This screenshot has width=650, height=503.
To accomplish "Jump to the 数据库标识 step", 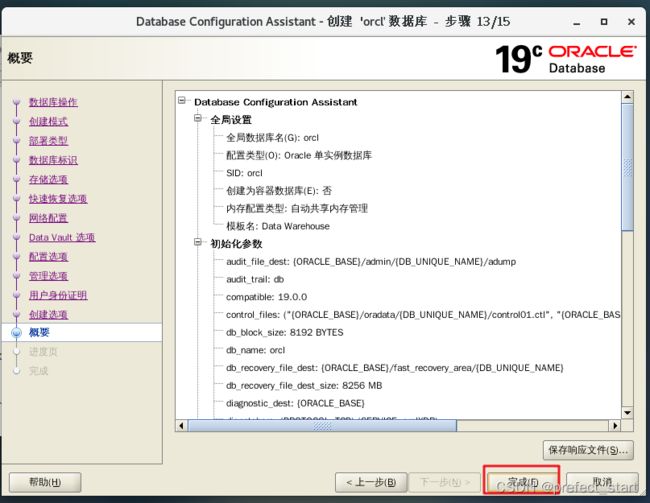I will tap(53, 160).
